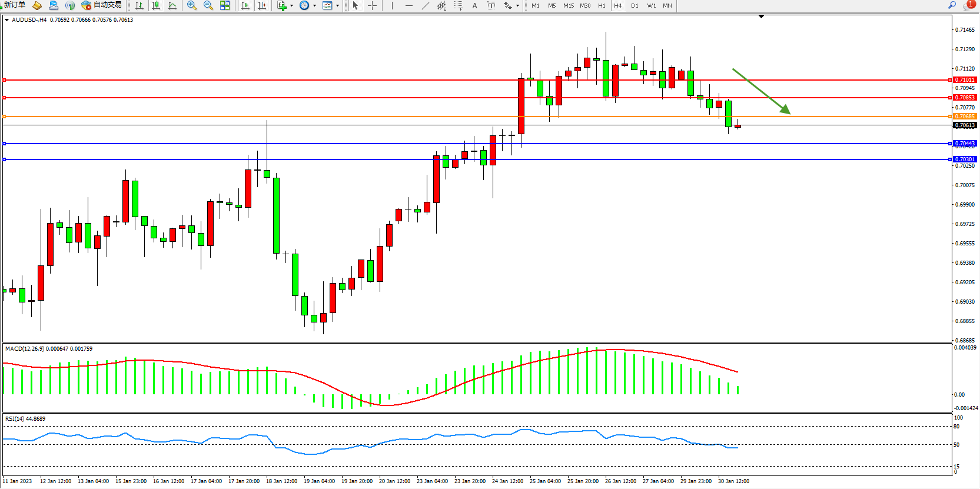Click the AUDUSD-,H4 chart title label
Image resolution: width=980 pixels, height=489 pixels.
29,19
